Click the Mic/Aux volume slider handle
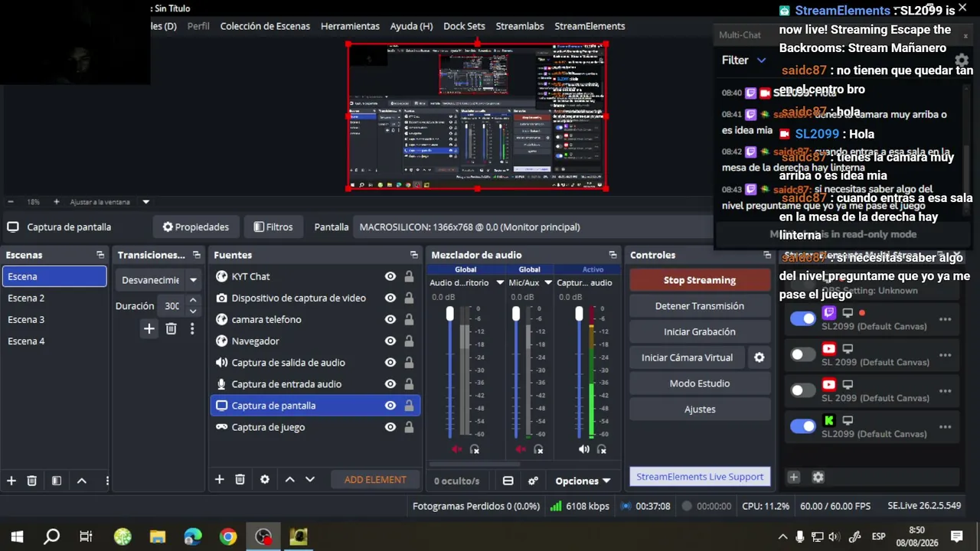Screen dimensions: 980x551 (x=516, y=313)
